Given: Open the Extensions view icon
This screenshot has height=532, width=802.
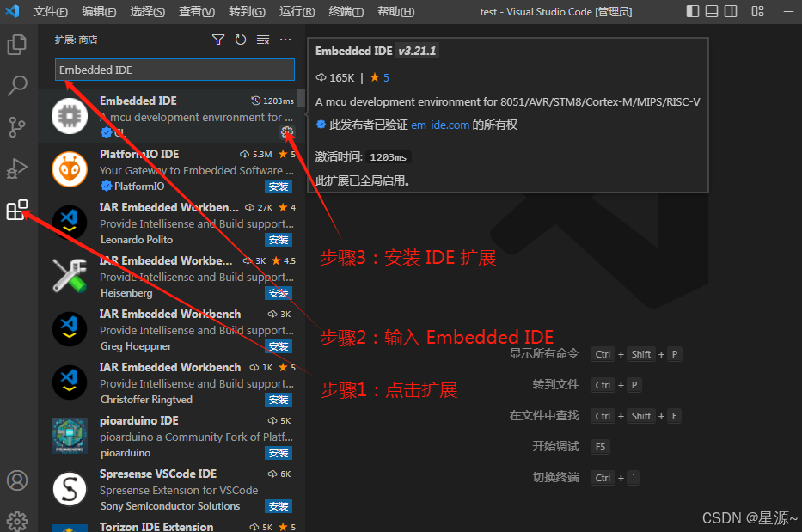Looking at the screenshot, I should tap(17, 210).
